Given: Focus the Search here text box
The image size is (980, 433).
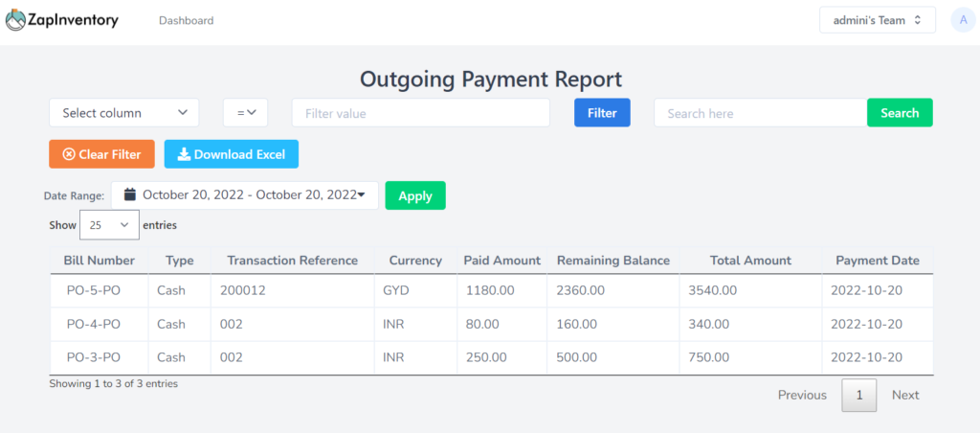Looking at the screenshot, I should pyautogui.click(x=761, y=113).
